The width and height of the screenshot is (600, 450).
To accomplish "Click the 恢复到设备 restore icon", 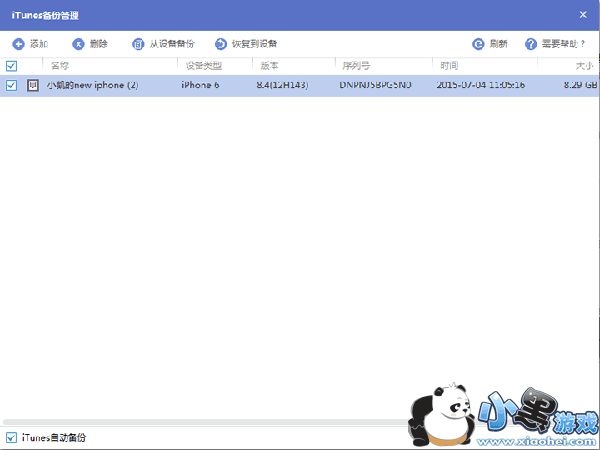I will pyautogui.click(x=221, y=44).
